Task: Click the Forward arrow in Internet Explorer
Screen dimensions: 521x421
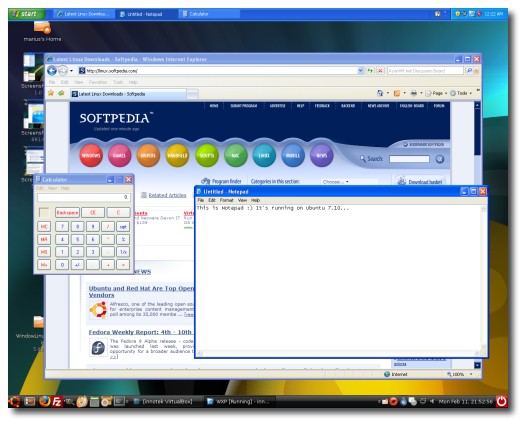Action: (63, 71)
